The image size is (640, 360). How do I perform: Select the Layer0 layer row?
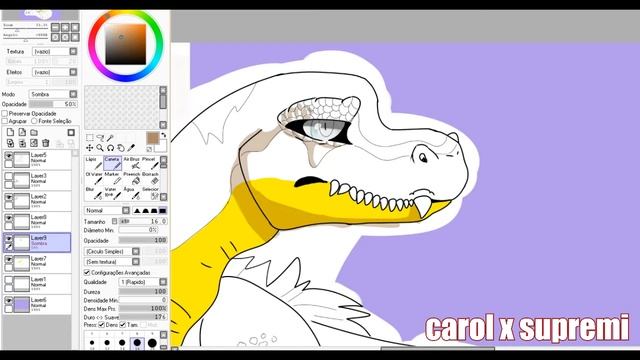[x=37, y=222]
